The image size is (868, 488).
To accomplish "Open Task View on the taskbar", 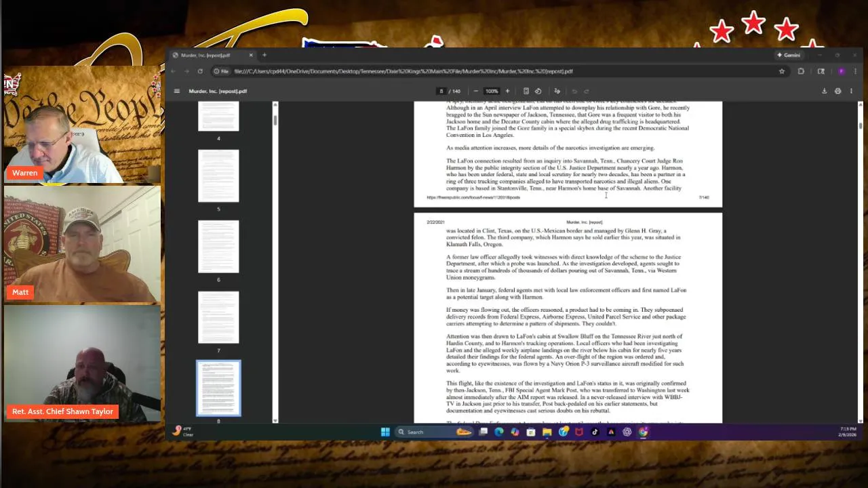I will (x=483, y=432).
